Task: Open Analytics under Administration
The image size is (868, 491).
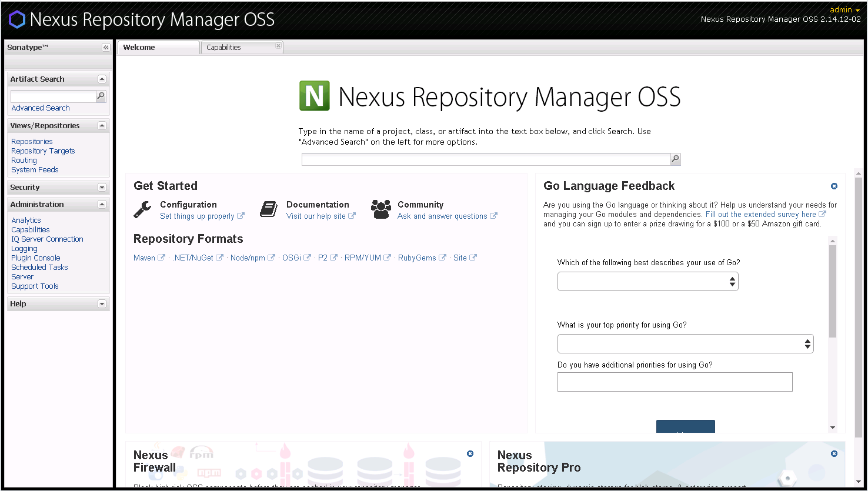Action: [26, 221]
